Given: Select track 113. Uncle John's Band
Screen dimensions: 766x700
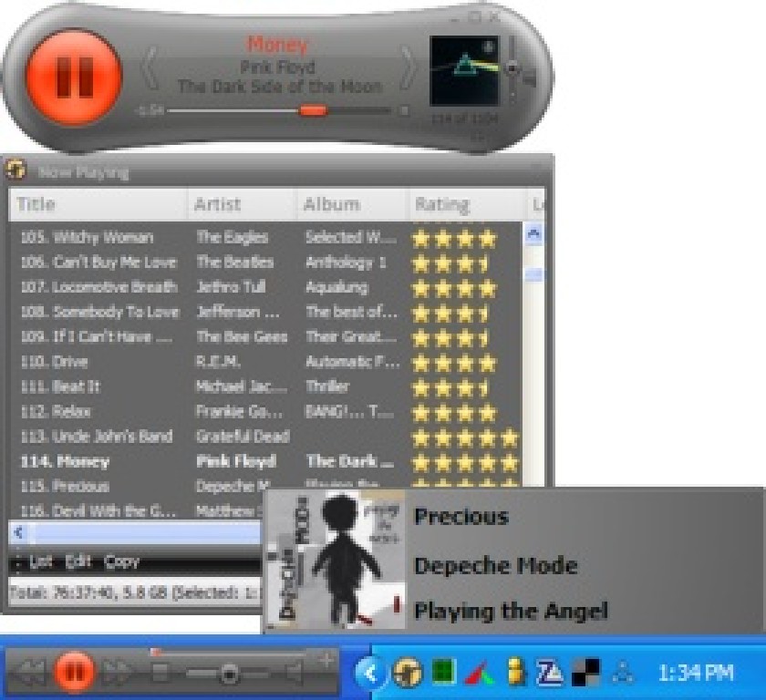Looking at the screenshot, I should (x=97, y=437).
